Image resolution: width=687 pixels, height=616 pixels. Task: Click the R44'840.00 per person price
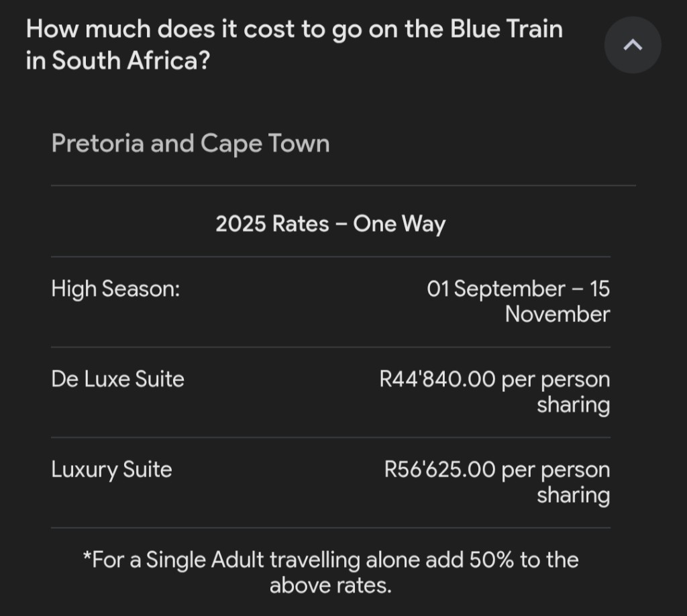(x=494, y=379)
